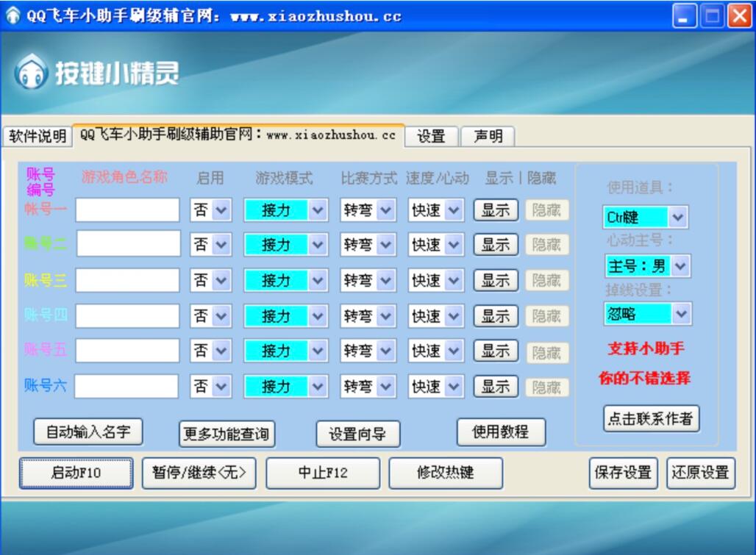This screenshot has width=756, height=555.
Task: Open the 启用 dropdown for 账号二
Action: click(221, 245)
